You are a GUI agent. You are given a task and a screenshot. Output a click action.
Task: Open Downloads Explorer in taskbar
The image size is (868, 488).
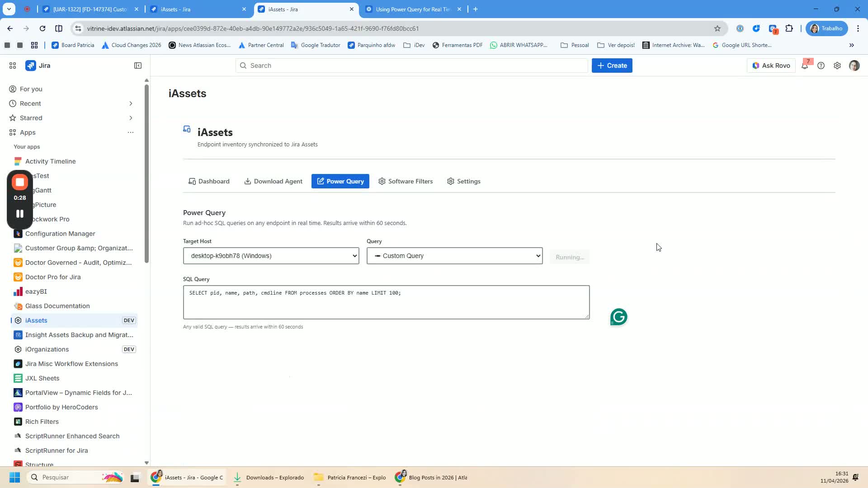click(x=269, y=478)
